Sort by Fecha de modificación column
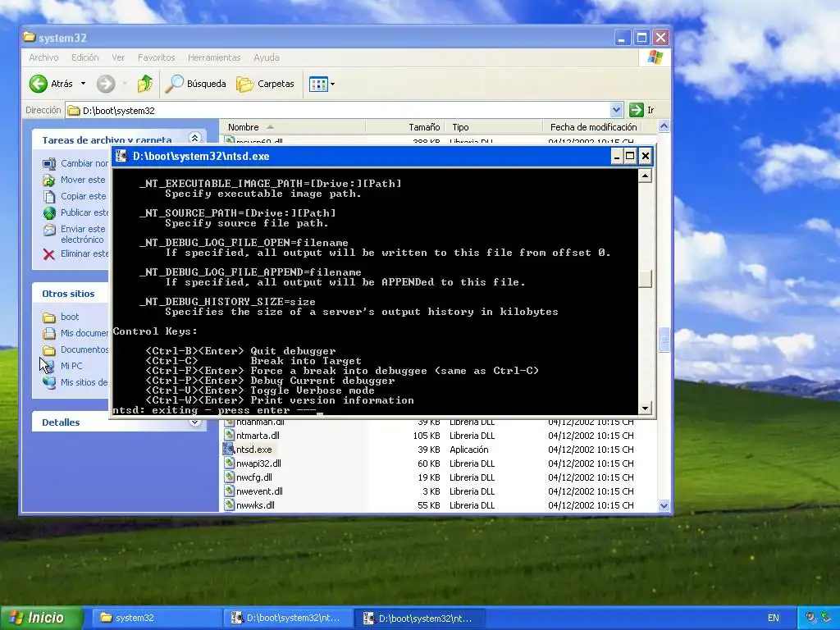Image resolution: width=840 pixels, height=630 pixels. 593,127
